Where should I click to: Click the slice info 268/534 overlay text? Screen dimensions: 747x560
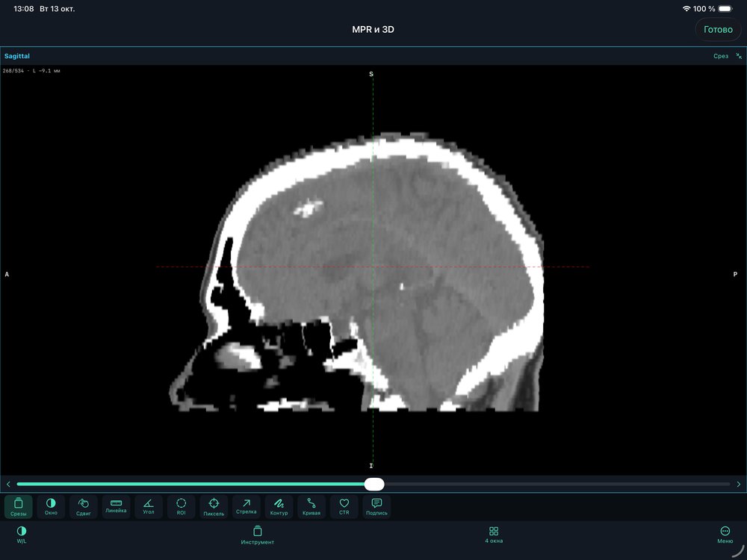click(31, 71)
